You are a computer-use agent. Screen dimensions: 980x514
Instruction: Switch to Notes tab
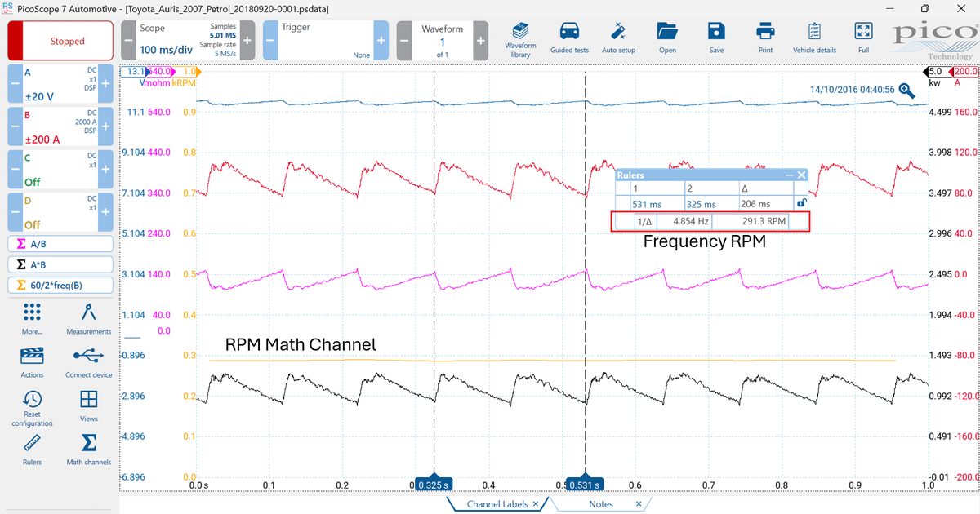601,504
